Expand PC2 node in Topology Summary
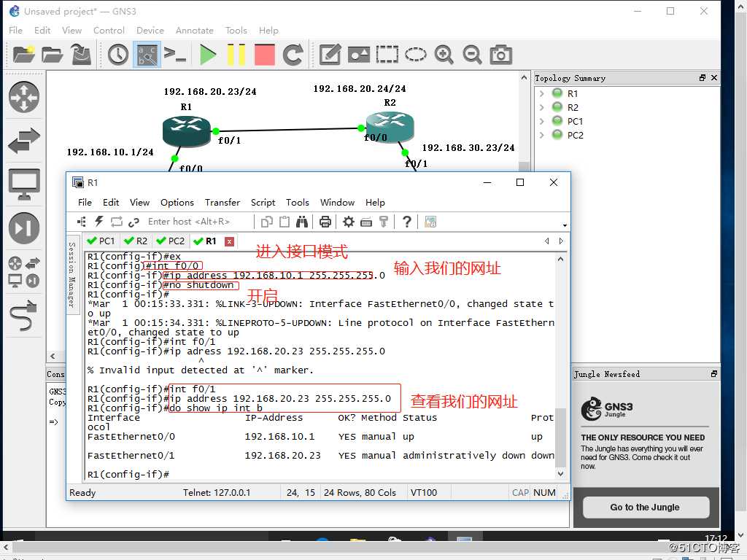The width and height of the screenshot is (747, 560). 542,135
